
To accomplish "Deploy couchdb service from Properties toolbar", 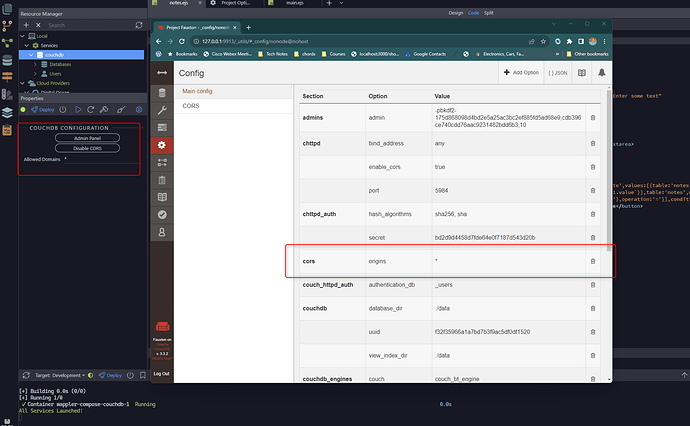I will click(x=43, y=110).
